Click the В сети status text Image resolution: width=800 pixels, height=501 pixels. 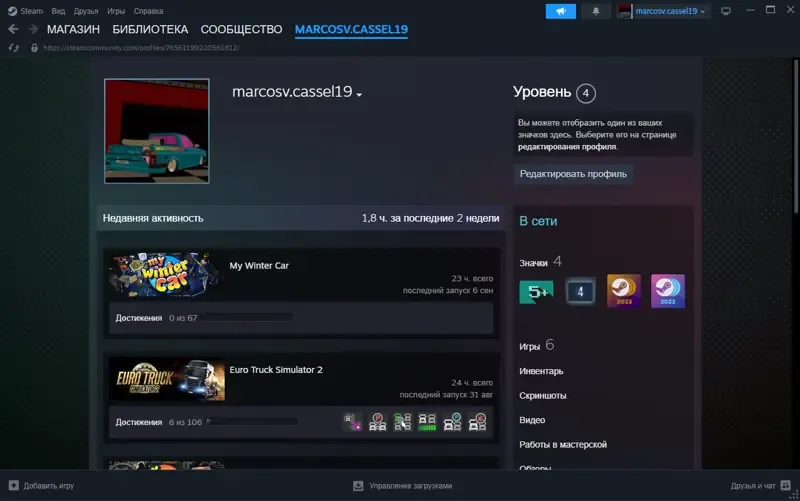(538, 221)
